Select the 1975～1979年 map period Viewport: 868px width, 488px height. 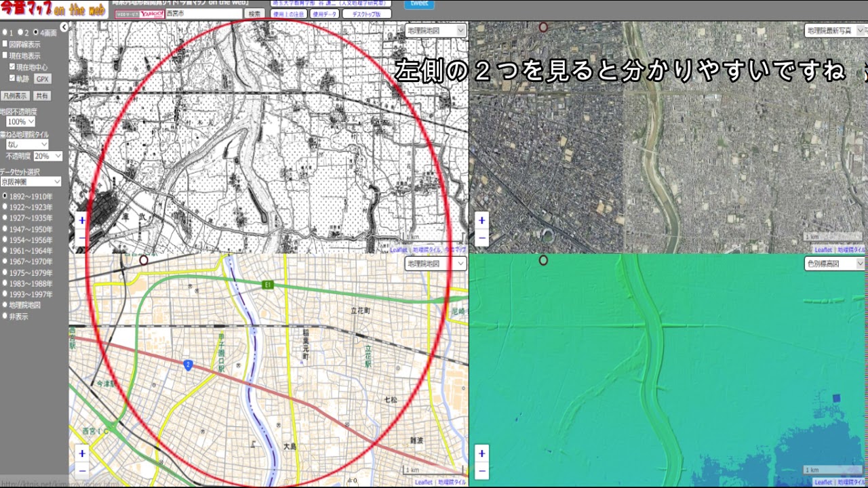5,272
